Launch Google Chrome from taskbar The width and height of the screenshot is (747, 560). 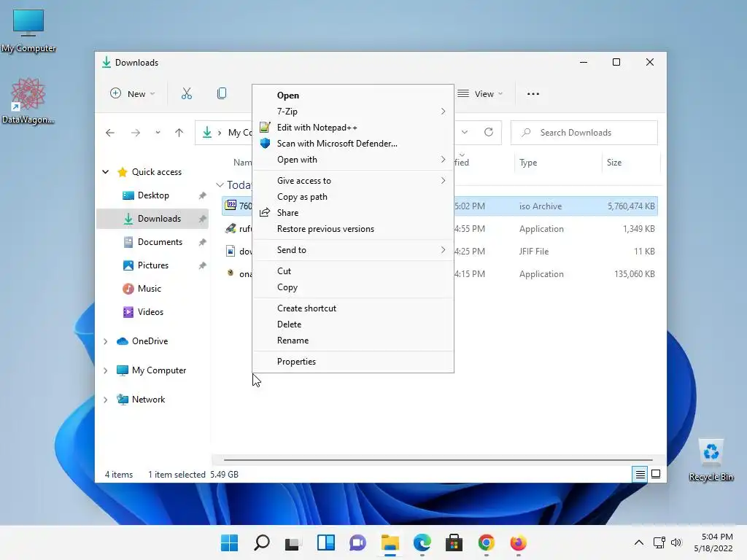click(x=487, y=542)
